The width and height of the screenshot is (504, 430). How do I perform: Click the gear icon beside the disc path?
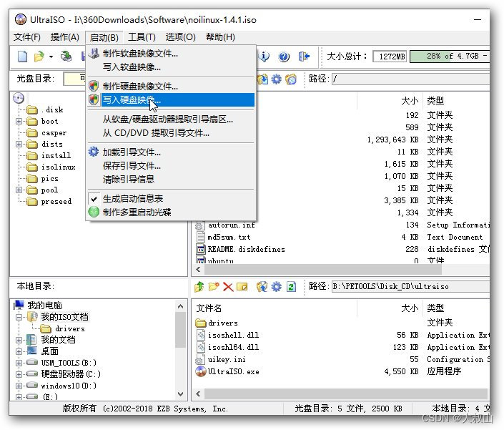(276, 79)
